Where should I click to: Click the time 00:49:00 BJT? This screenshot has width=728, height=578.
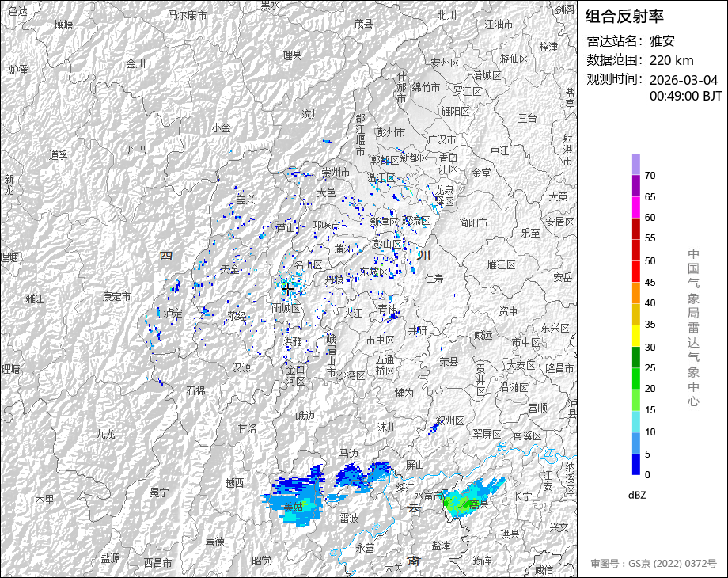point(686,96)
